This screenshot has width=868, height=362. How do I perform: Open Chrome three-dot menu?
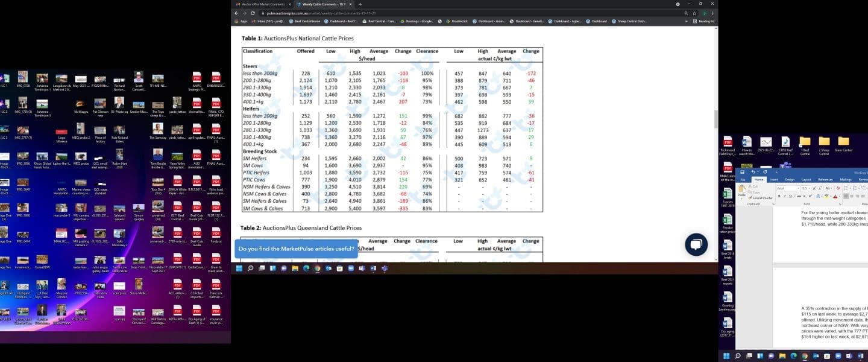tap(713, 13)
